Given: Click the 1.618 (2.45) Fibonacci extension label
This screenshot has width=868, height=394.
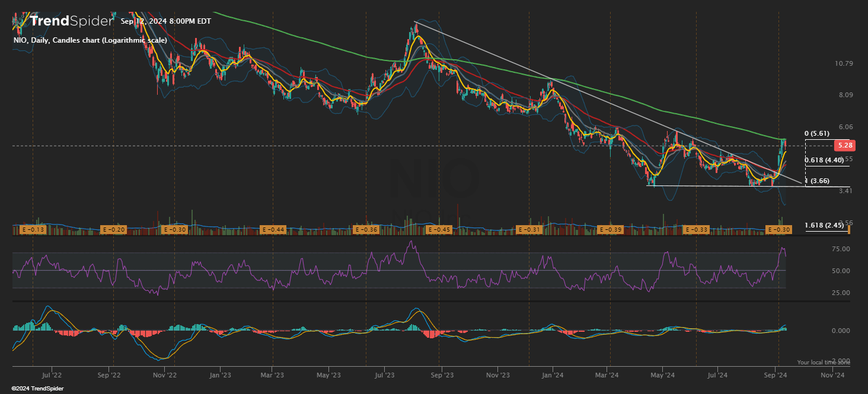Looking at the screenshot, I should (824, 225).
